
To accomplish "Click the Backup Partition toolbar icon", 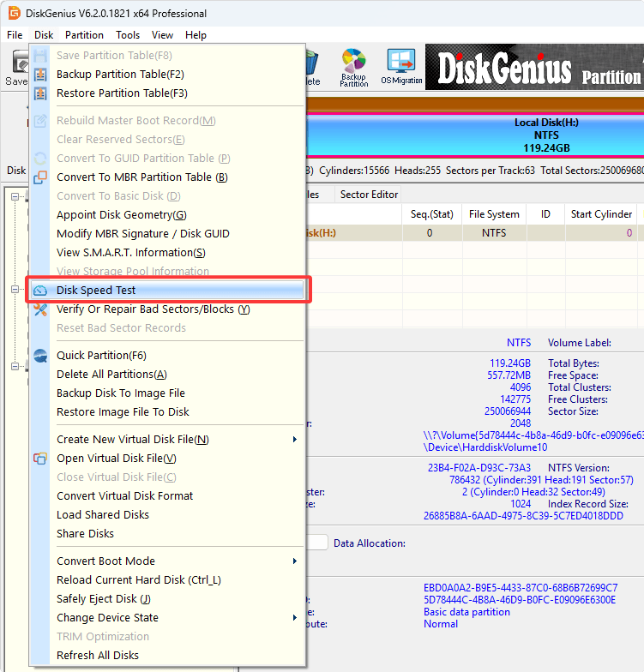I will point(353,67).
